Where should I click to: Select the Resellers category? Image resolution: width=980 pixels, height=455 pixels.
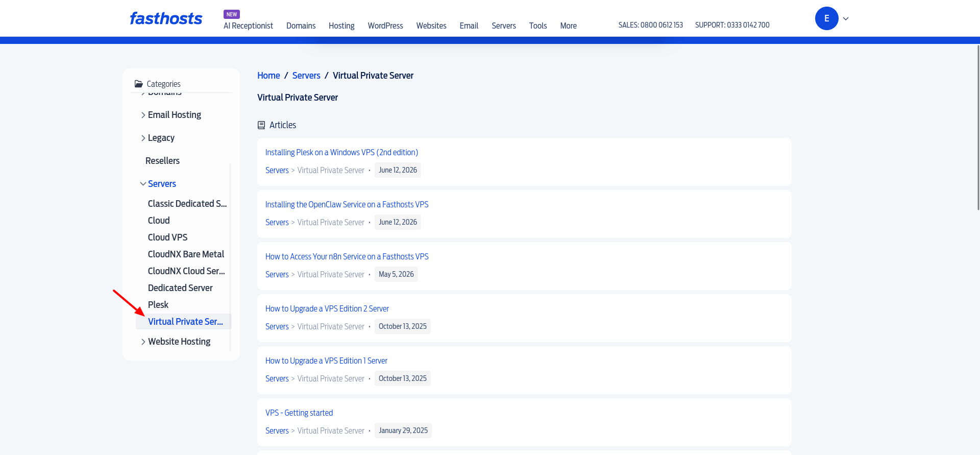coord(162,161)
